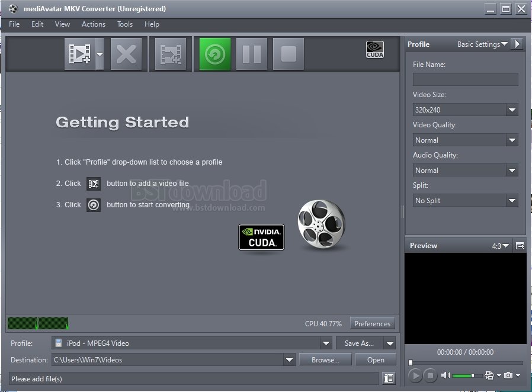The height and width of the screenshot is (392, 532).
Task: Click the Add File toolbar button
Action: click(x=80, y=53)
